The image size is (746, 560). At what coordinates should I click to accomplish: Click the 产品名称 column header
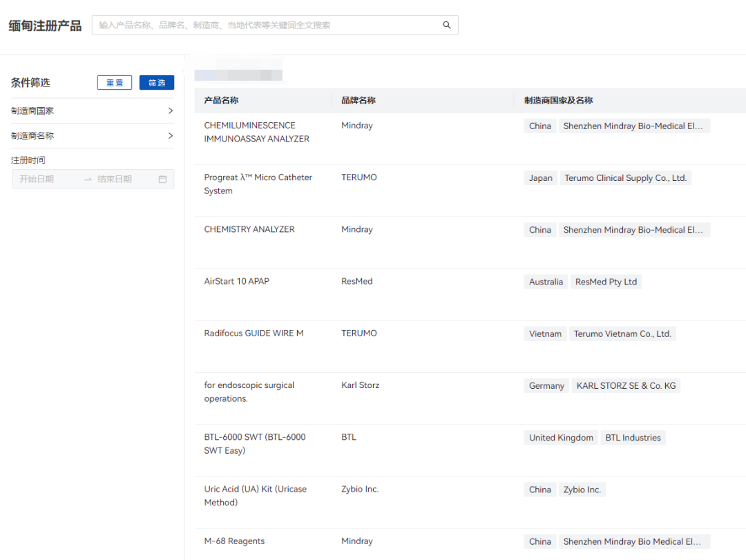click(x=221, y=100)
